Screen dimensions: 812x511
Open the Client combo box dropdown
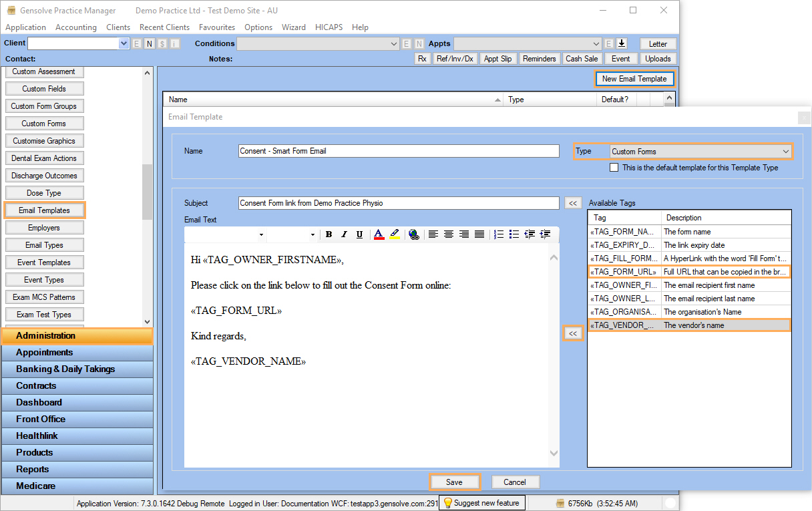click(x=124, y=43)
